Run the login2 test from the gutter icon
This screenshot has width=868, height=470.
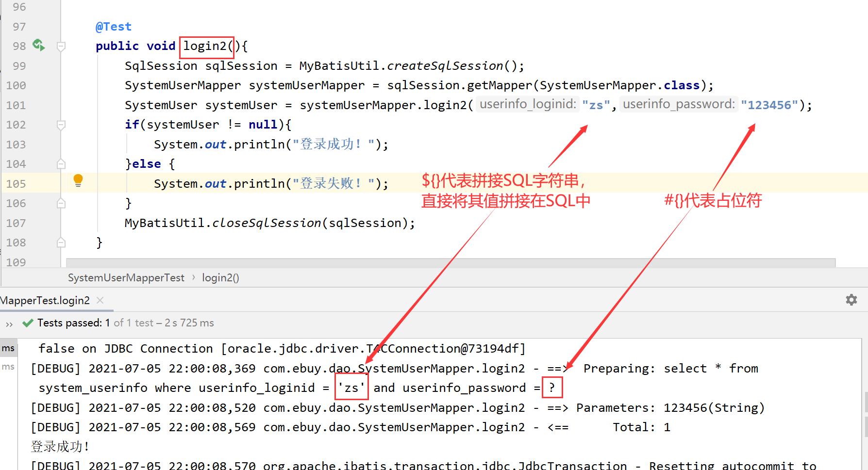[39, 45]
